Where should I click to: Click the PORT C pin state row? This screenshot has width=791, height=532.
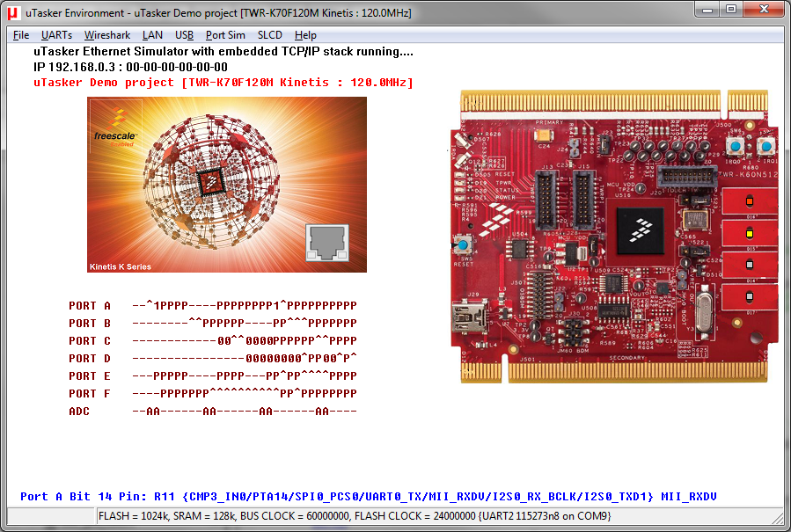tap(212, 341)
